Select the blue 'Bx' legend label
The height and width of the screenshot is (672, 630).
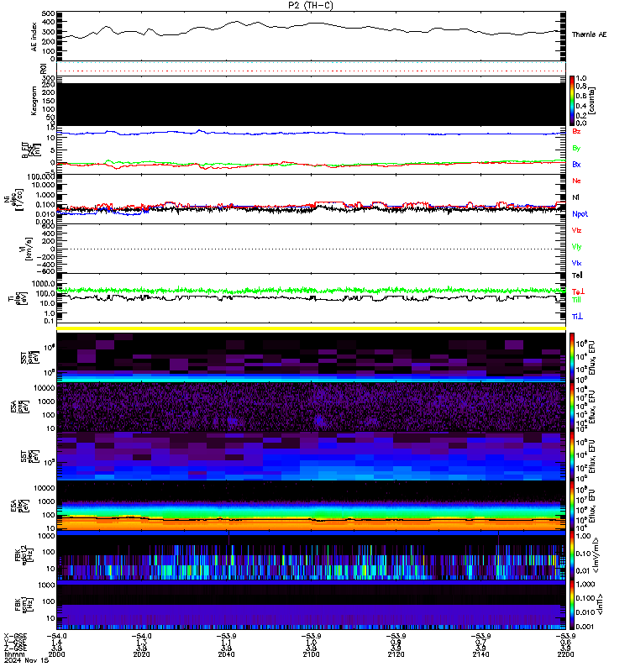click(576, 164)
